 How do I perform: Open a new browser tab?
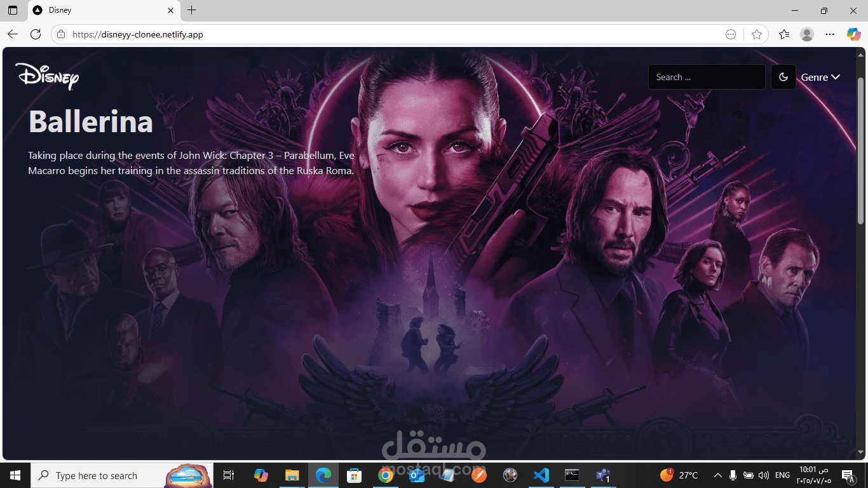192,10
